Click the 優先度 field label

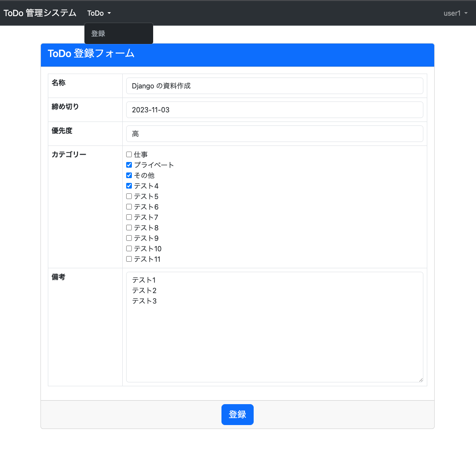click(x=62, y=131)
